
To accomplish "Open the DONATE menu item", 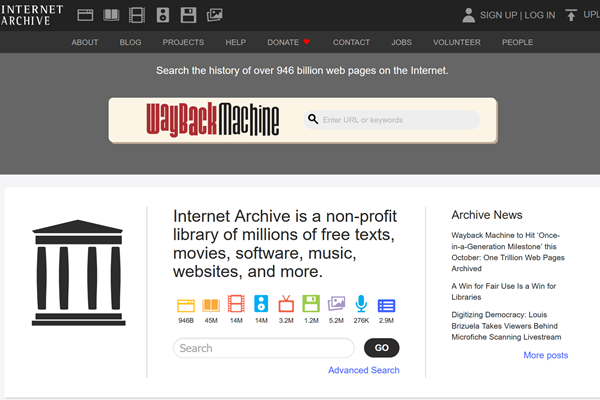I will pyautogui.click(x=283, y=42).
